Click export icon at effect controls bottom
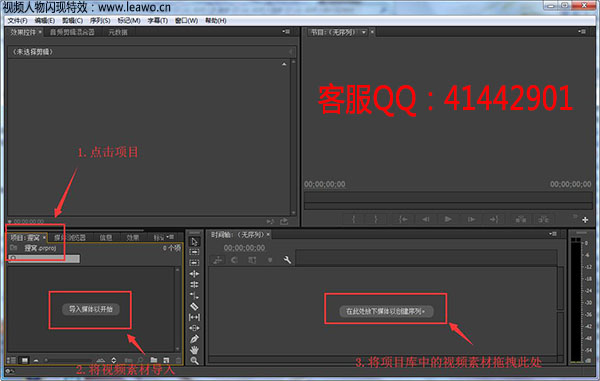Image resolution: width=600 pixels, height=381 pixels. tap(284, 221)
